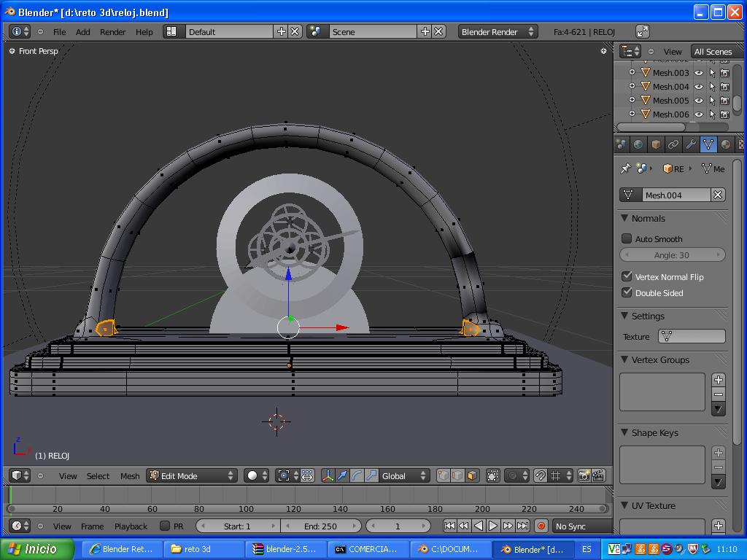The image size is (747, 560).
Task: Add a new vertex group with plus button
Action: tap(719, 379)
